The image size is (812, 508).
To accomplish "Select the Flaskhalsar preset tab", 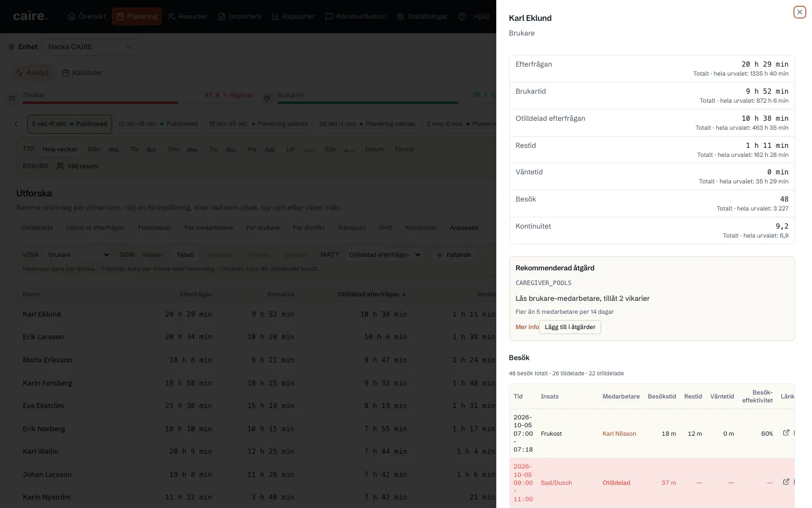I will [x=155, y=227].
